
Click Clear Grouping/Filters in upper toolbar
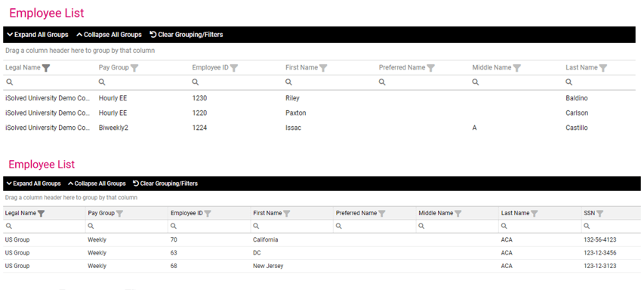coord(186,35)
